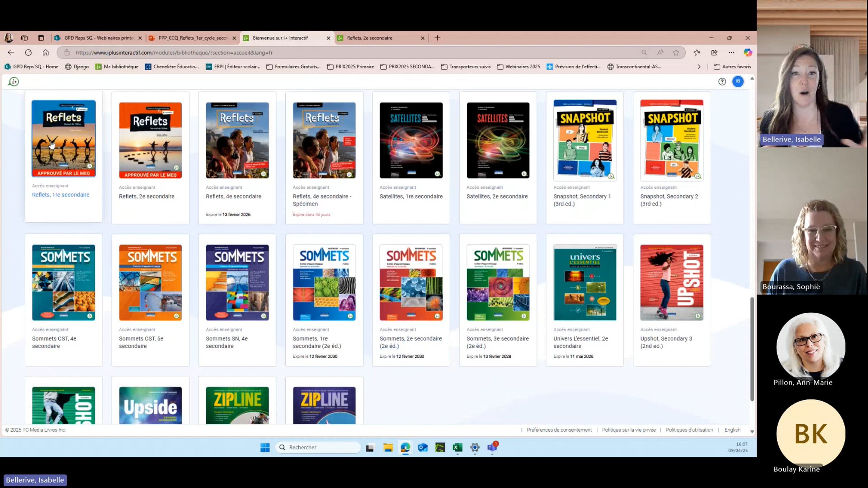Image resolution: width=868 pixels, height=488 pixels.
Task: Open Sommets SN, 4e secondaire cover
Action: tap(237, 283)
